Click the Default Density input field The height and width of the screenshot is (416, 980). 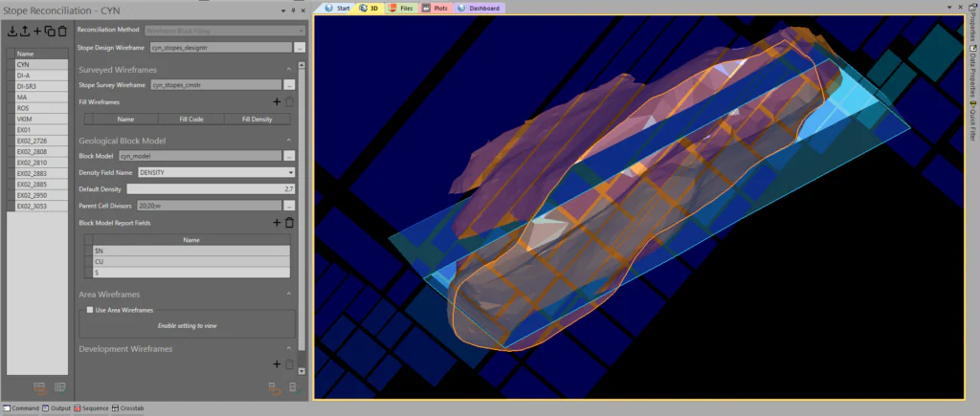tap(212, 188)
